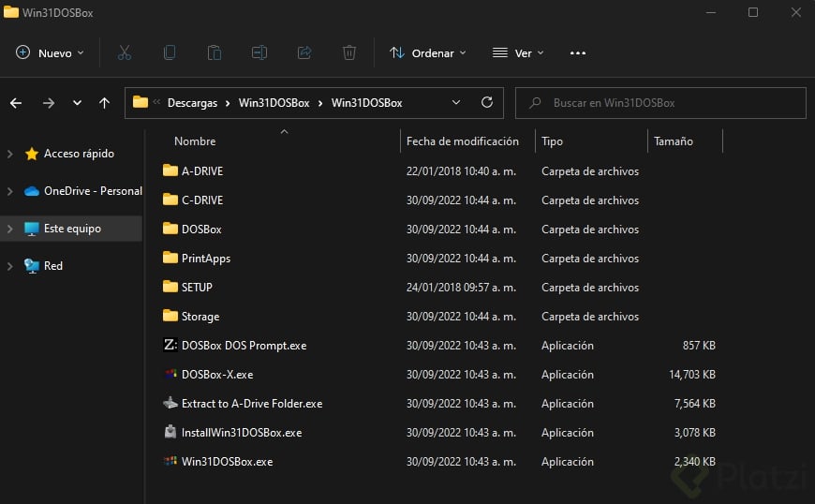Expand the Red network tree node

click(x=10, y=266)
